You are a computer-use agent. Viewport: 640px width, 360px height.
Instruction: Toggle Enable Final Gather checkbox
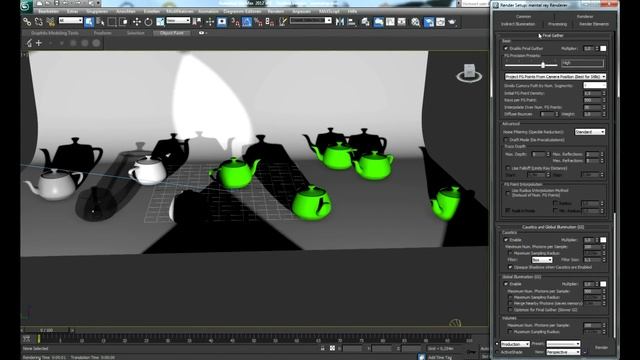click(506, 48)
